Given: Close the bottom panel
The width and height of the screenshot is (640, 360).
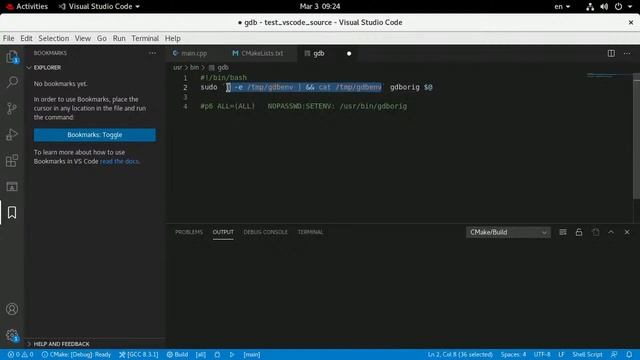Looking at the screenshot, I should 627,232.
